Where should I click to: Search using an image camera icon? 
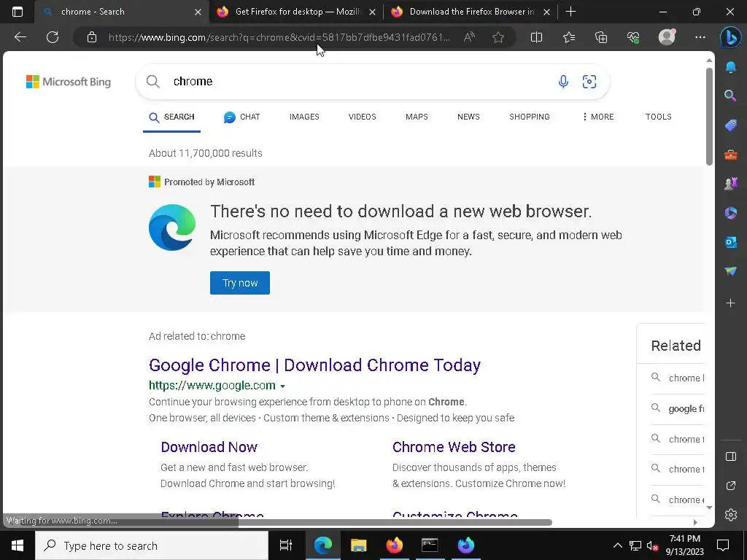[589, 82]
